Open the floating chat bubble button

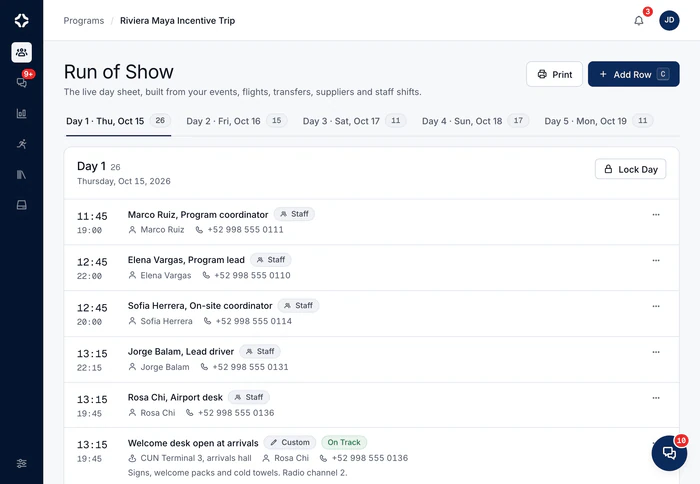coord(669,453)
